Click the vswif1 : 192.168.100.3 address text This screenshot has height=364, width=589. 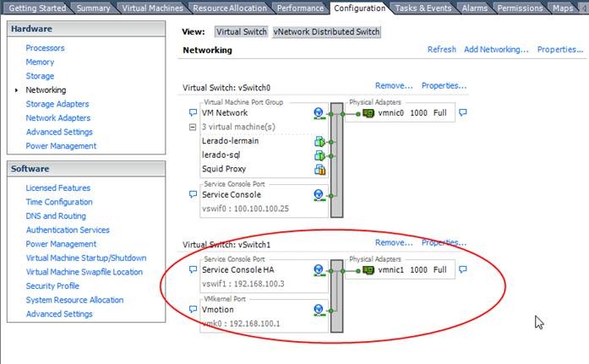pyautogui.click(x=243, y=284)
